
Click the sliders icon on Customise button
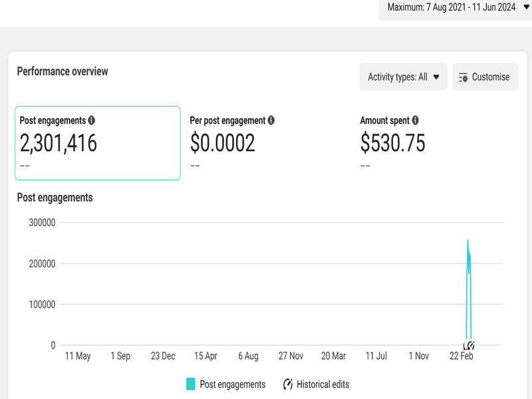point(464,77)
